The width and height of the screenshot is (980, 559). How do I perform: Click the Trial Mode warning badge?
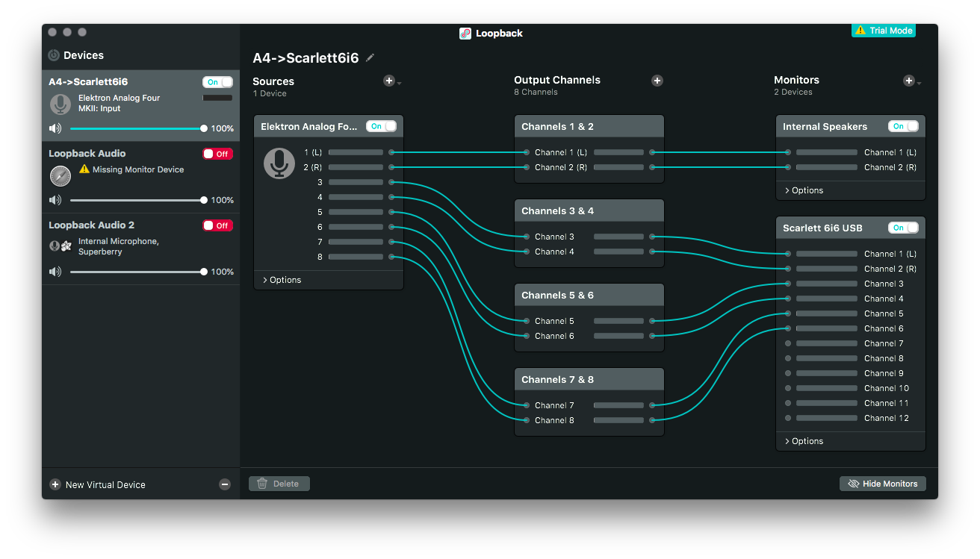coord(884,31)
